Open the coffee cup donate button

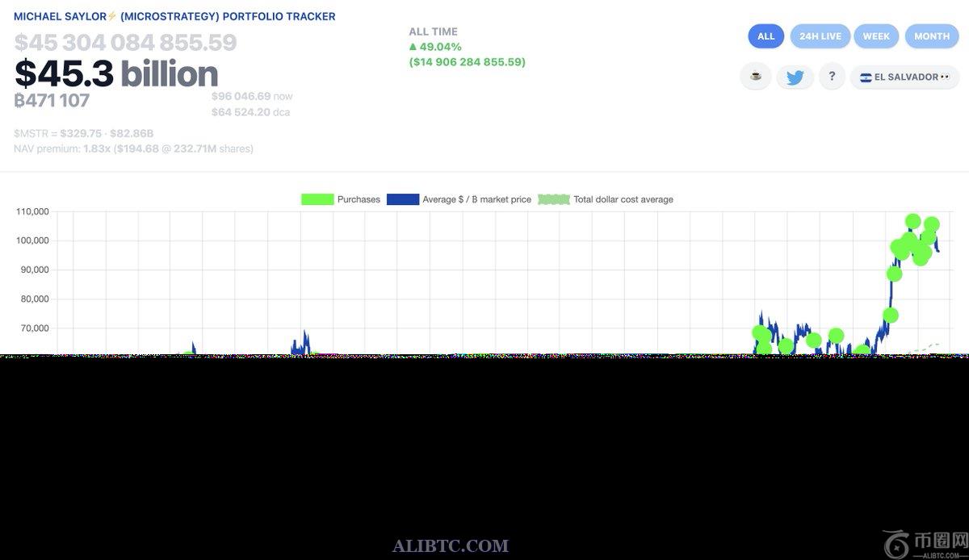(756, 77)
